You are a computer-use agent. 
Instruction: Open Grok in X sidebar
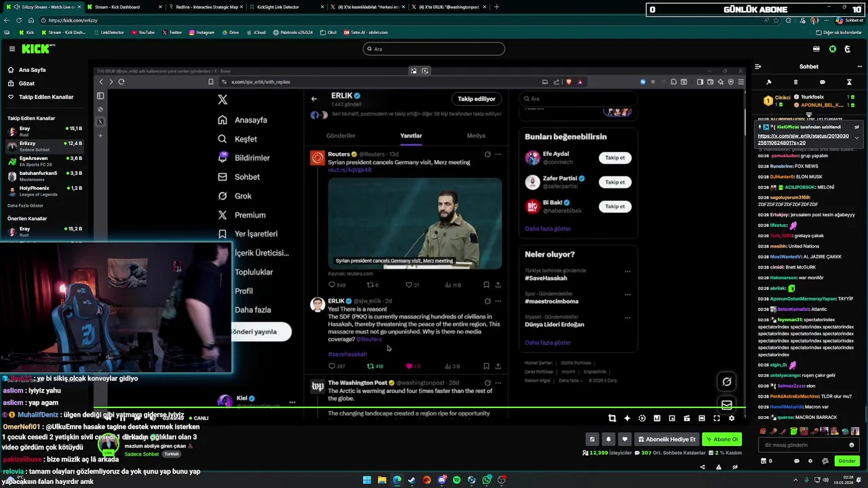click(235, 196)
